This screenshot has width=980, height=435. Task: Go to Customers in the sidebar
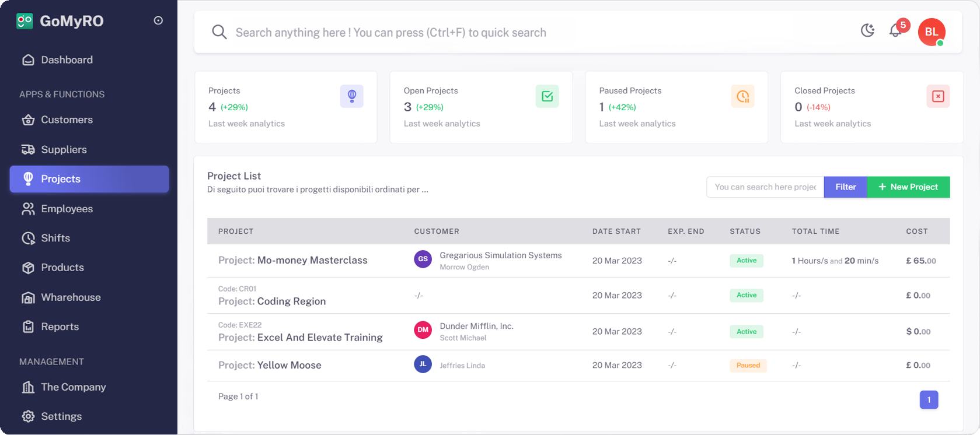[67, 120]
